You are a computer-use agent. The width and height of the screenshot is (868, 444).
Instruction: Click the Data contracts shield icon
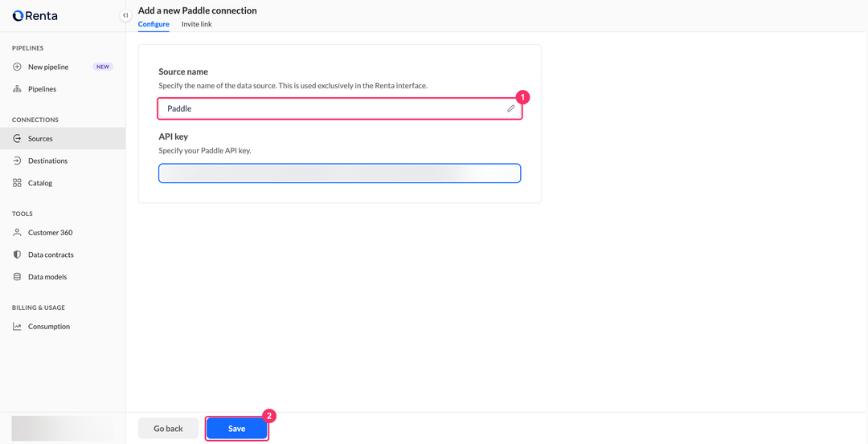coord(17,255)
